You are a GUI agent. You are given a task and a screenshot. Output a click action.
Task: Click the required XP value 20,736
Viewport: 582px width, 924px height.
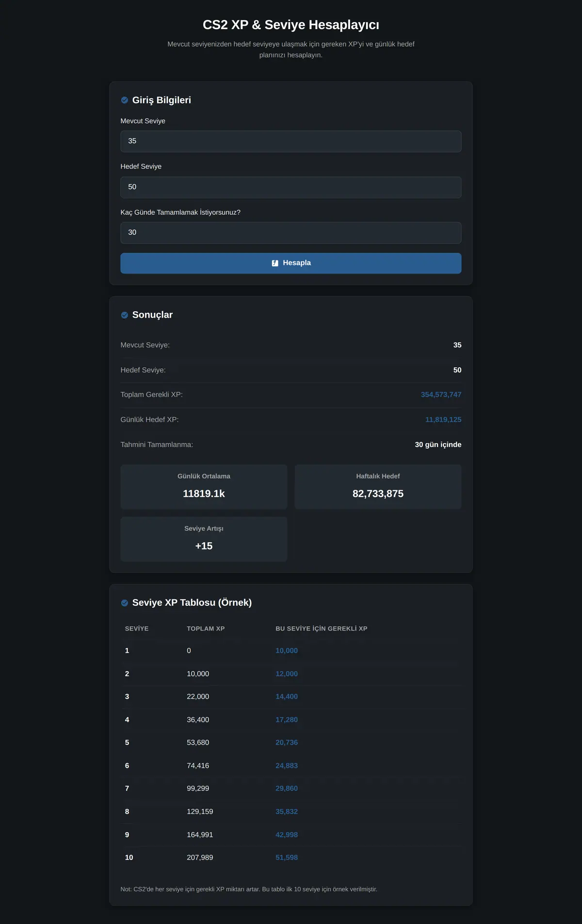(287, 743)
